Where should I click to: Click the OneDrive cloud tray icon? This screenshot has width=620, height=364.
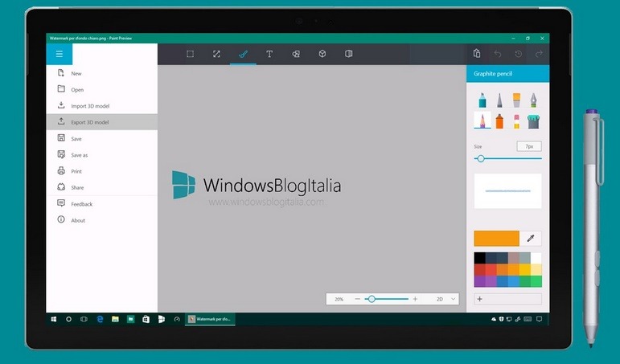click(x=494, y=319)
